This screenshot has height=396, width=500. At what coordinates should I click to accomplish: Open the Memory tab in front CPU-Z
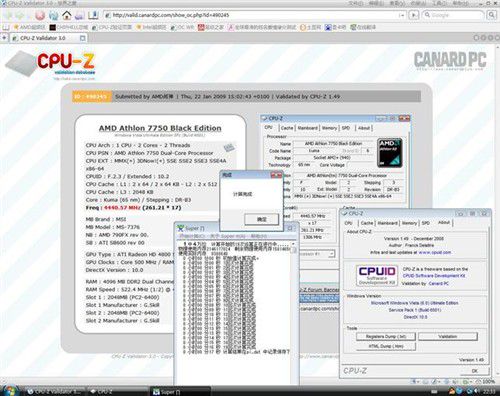409,223
